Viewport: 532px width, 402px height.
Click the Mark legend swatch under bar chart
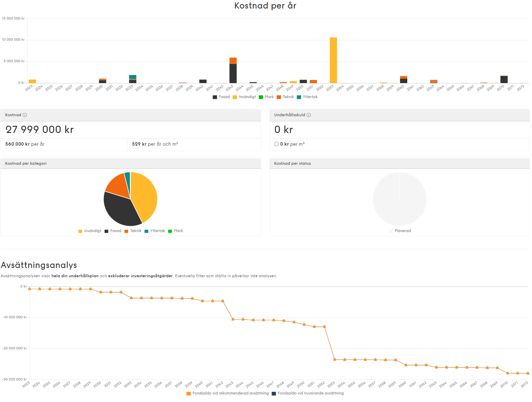point(261,97)
